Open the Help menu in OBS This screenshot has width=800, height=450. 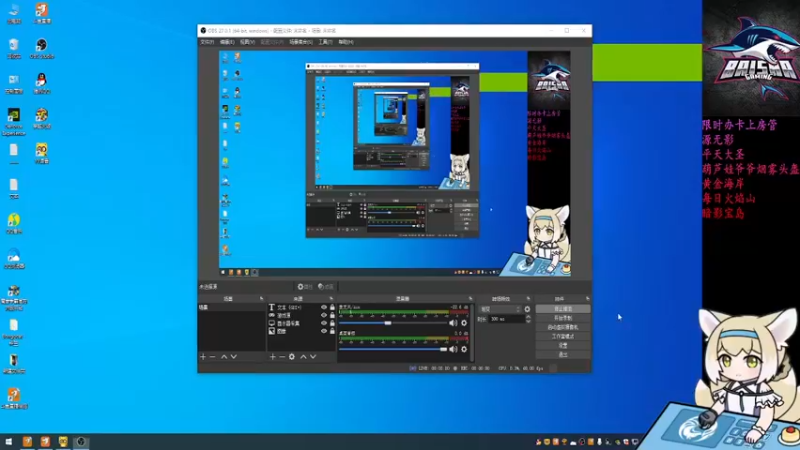[345, 42]
